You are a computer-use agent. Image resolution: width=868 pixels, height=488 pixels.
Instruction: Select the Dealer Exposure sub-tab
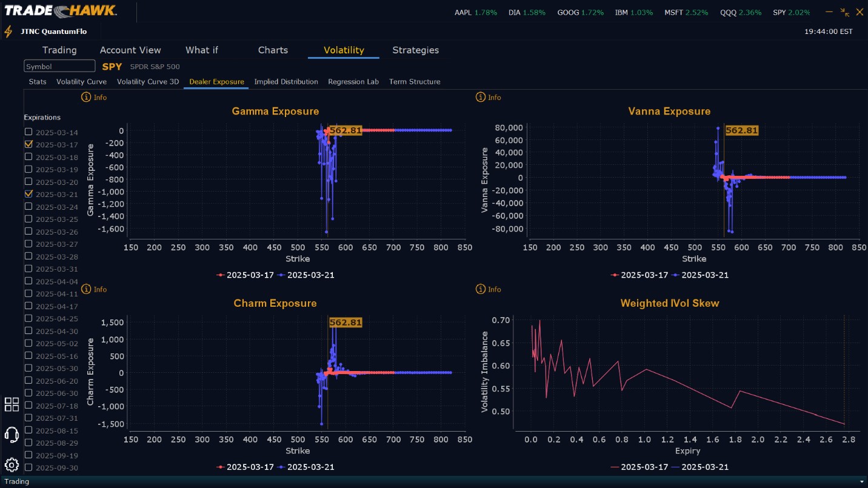[x=216, y=82]
